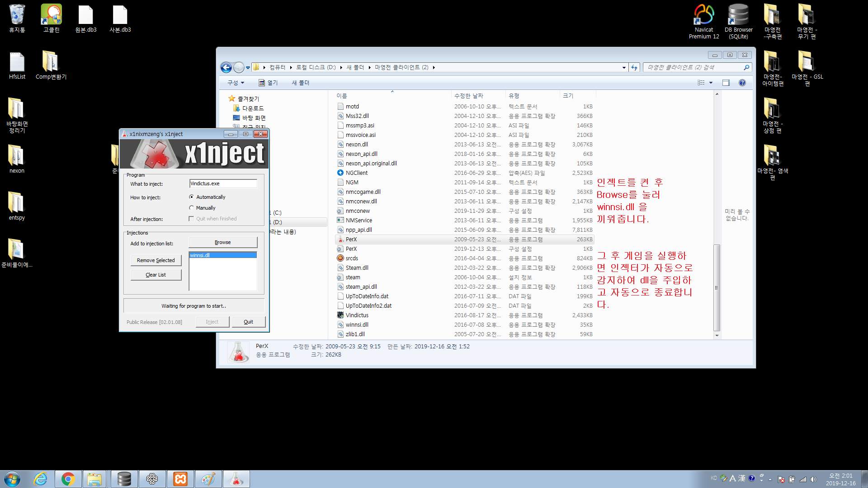Sort by 크기 column header
Viewport: 868px width, 488px height.
pos(578,96)
